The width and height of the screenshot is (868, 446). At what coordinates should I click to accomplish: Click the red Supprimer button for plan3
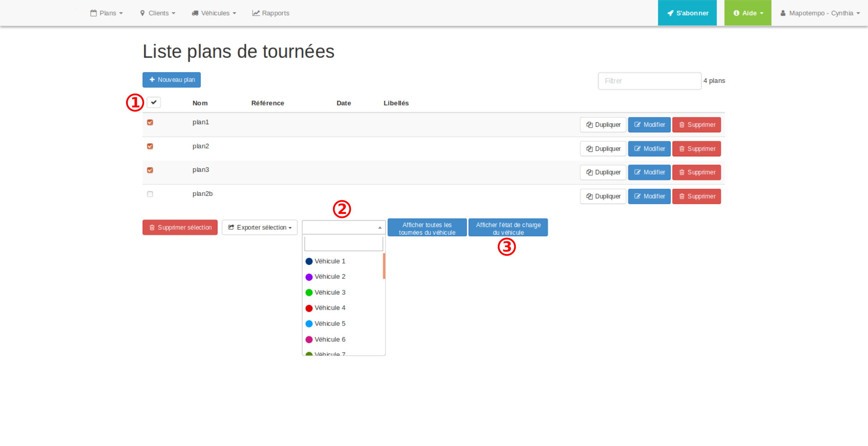tap(696, 173)
